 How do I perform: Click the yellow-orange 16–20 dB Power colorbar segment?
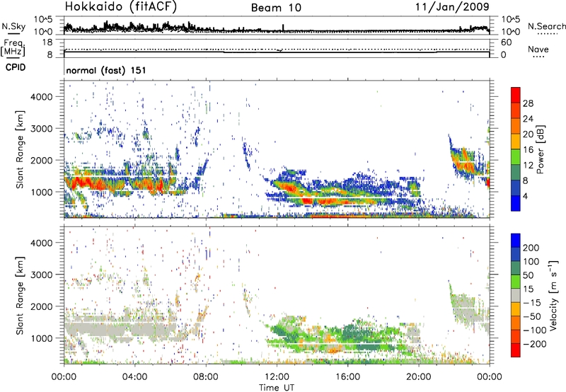[516, 141]
